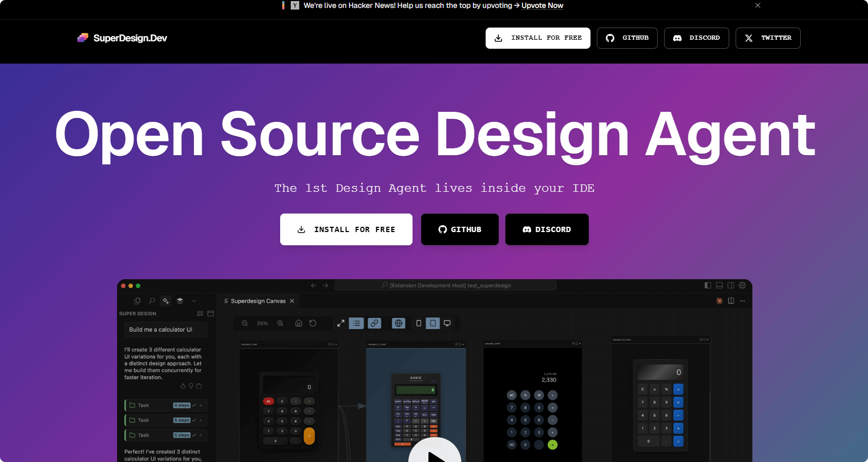Click the 4 steps badge

(x=182, y=405)
